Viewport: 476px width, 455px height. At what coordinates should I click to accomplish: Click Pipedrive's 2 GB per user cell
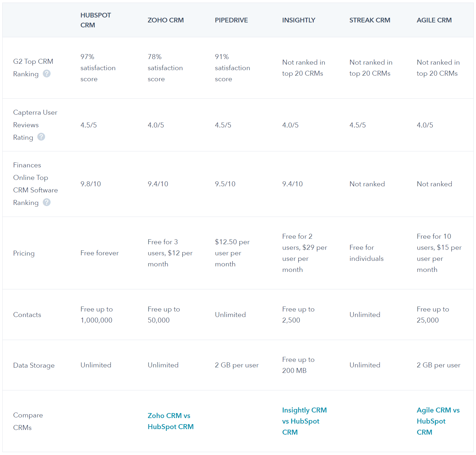pyautogui.click(x=237, y=365)
